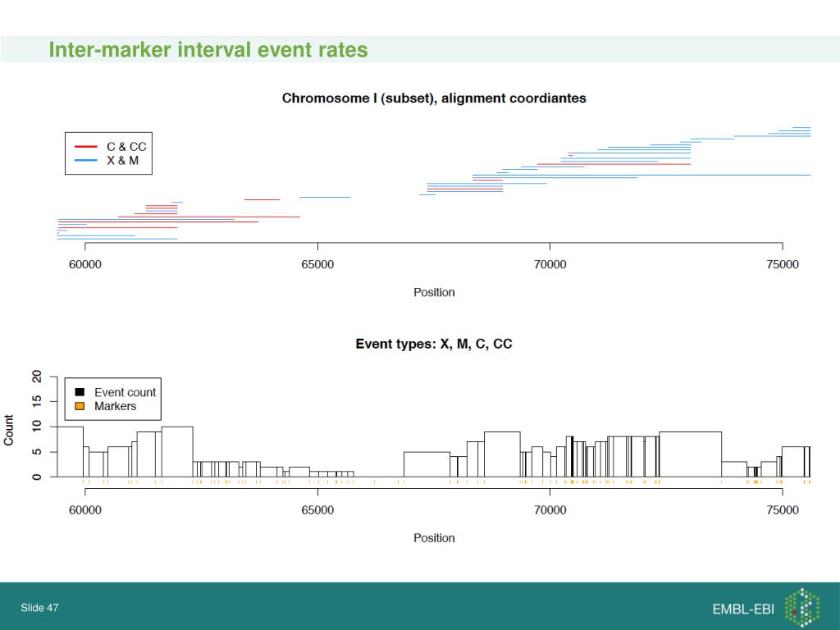Click the 'Markers' legend text

click(x=115, y=406)
